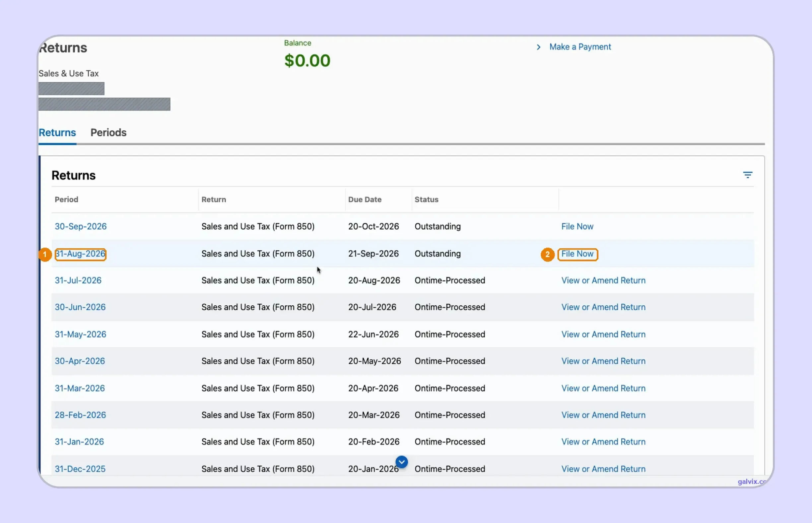The width and height of the screenshot is (812, 523).
Task: Click the 20-Oct-2026 due date cell
Action: click(x=373, y=227)
